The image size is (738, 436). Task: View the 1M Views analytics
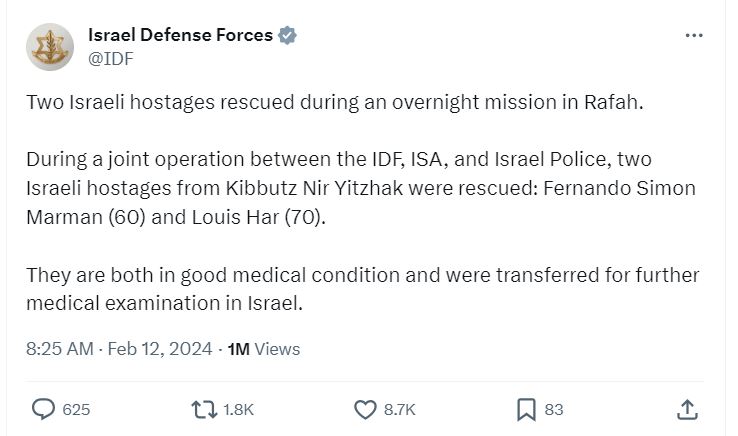pyautogui.click(x=264, y=349)
